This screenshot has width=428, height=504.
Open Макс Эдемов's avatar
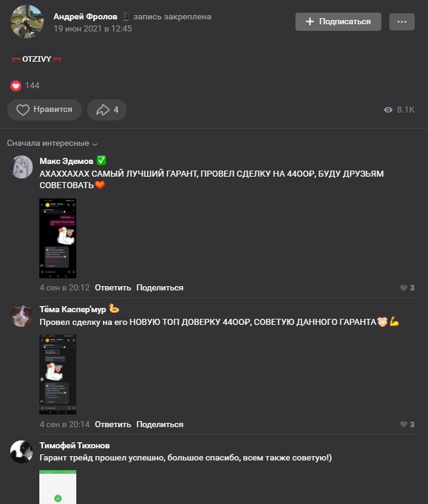(22, 167)
